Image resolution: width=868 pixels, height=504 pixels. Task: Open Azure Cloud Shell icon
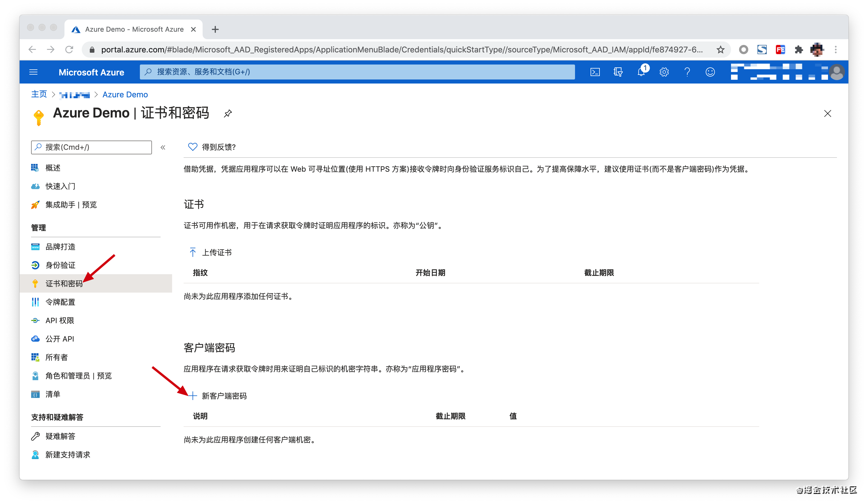[595, 72]
